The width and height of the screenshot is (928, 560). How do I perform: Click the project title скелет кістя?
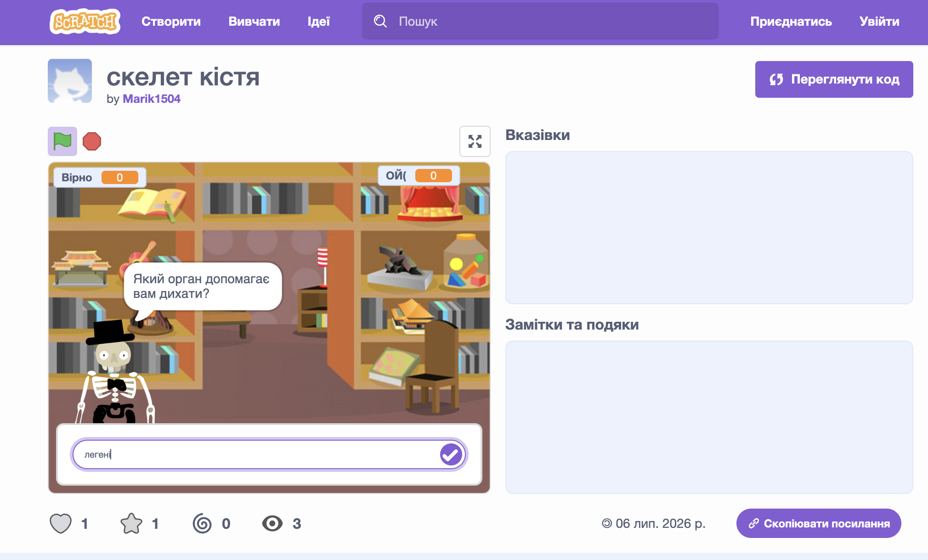click(x=183, y=76)
